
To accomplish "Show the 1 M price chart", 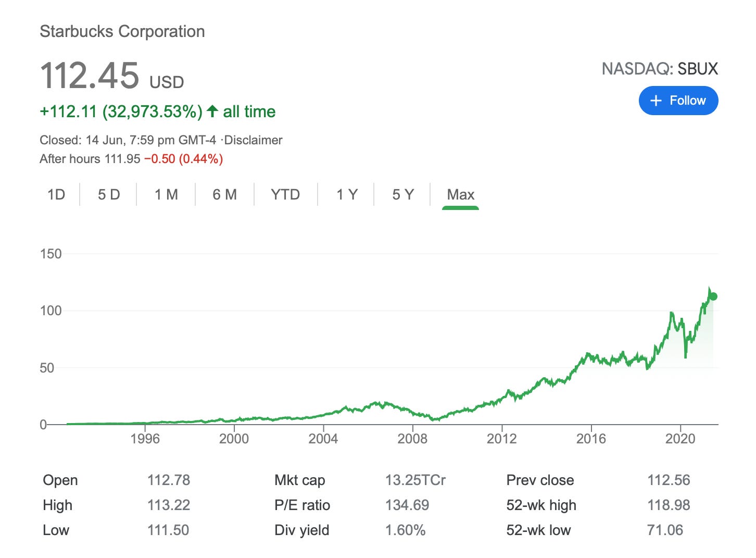I will 166,194.
